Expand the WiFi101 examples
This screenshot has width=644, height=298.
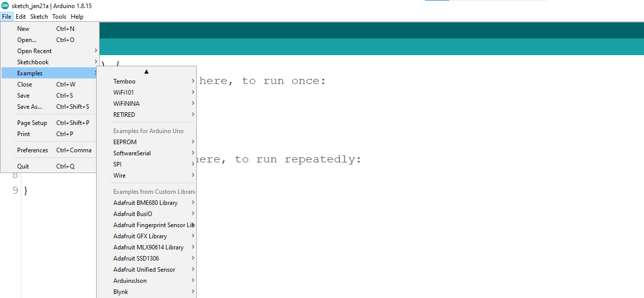point(146,93)
